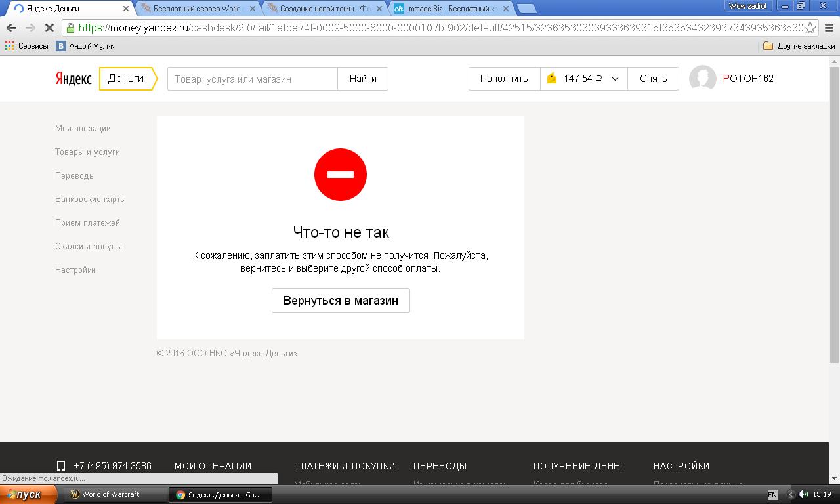Click footer phone number +7 (495) 974 3586
Screen dimensions: 840x504
(112, 466)
